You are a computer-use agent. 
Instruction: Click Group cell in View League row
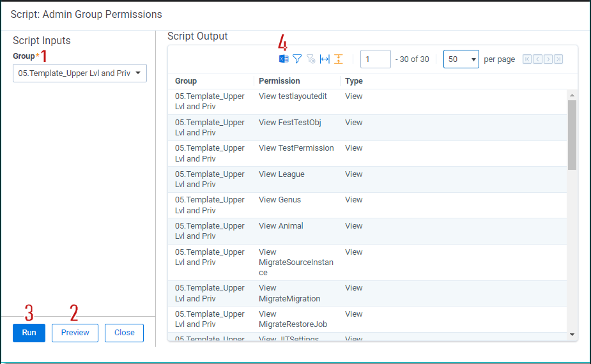(x=211, y=179)
